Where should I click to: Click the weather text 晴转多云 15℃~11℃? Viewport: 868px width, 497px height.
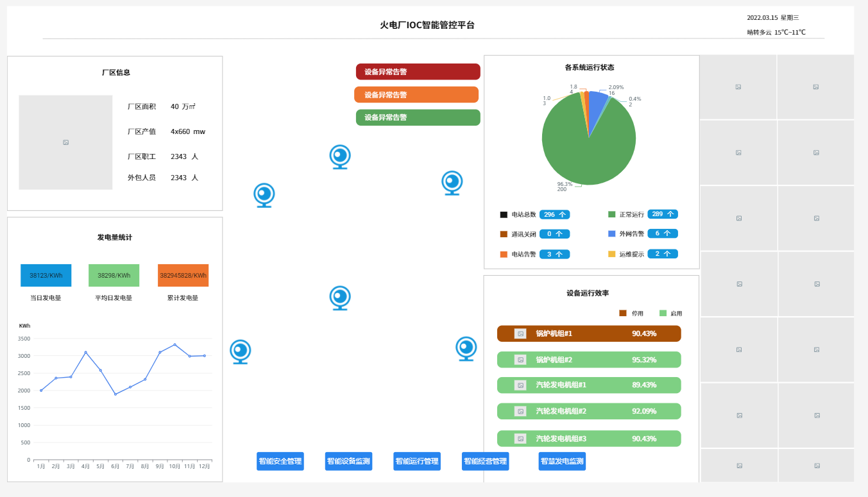coord(776,32)
